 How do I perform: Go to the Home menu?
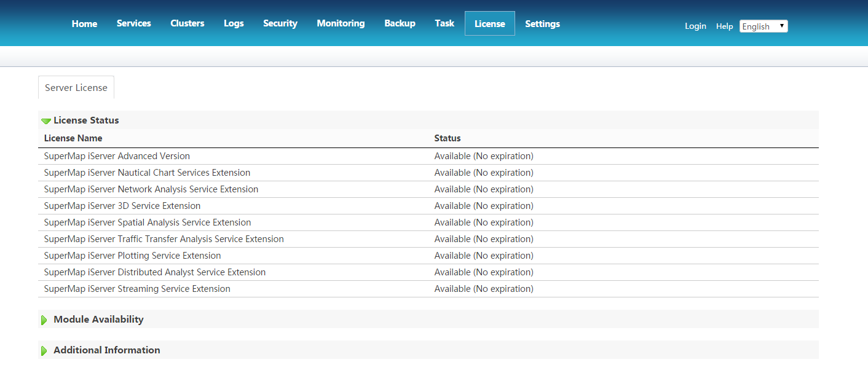84,23
